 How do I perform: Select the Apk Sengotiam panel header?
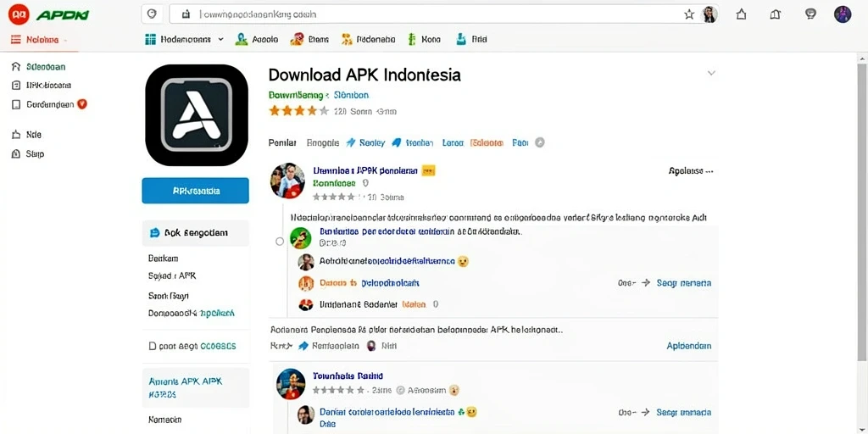click(196, 233)
